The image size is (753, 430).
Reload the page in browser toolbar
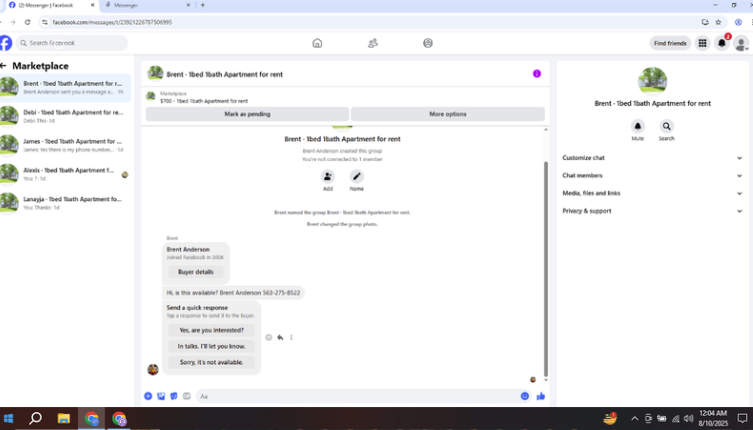click(27, 22)
